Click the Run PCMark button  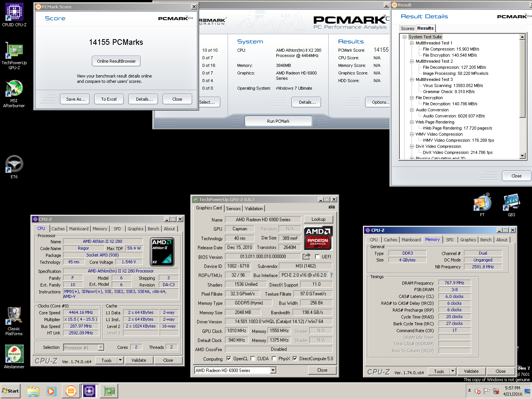[x=278, y=121]
